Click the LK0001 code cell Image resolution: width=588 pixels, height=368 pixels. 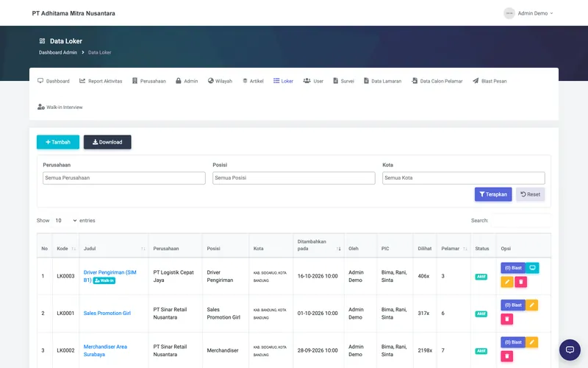(x=65, y=314)
